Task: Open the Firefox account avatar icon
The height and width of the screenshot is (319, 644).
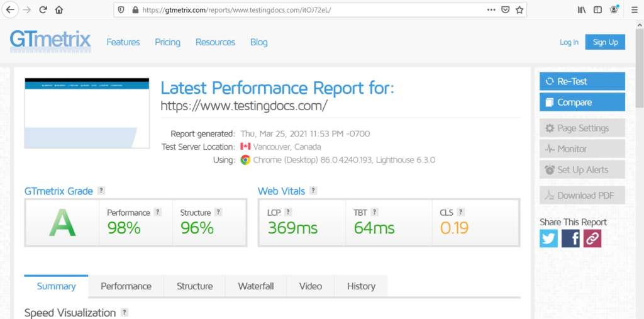Action: coord(614,9)
